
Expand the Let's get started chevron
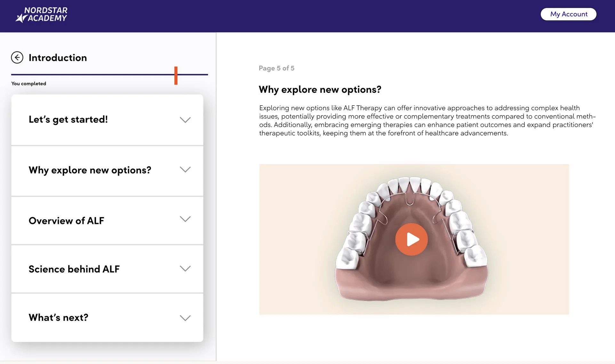click(185, 120)
